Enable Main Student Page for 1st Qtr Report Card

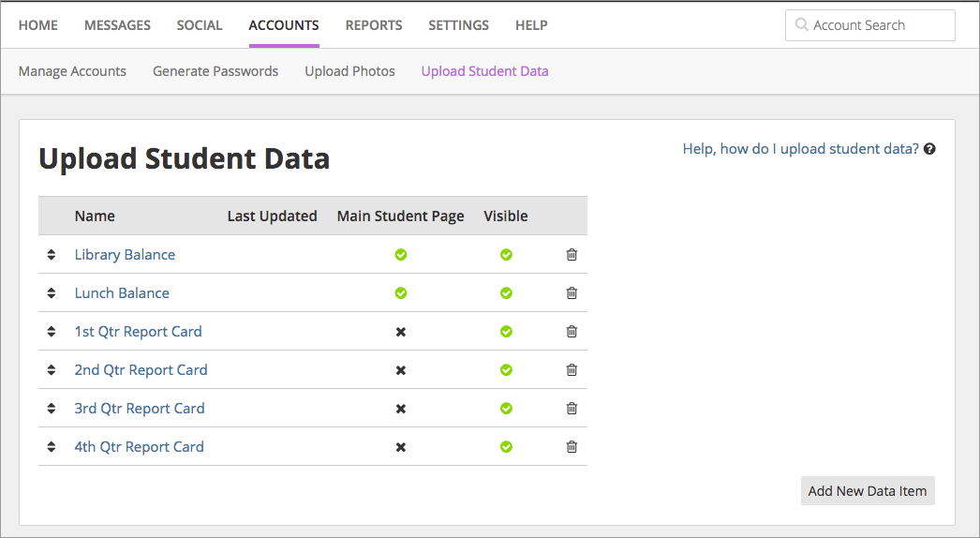401,332
